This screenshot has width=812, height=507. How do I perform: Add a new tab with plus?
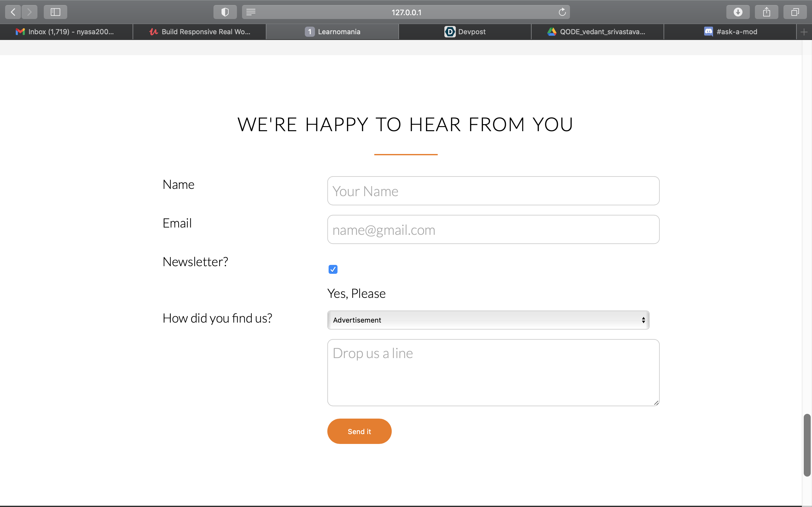tap(804, 32)
